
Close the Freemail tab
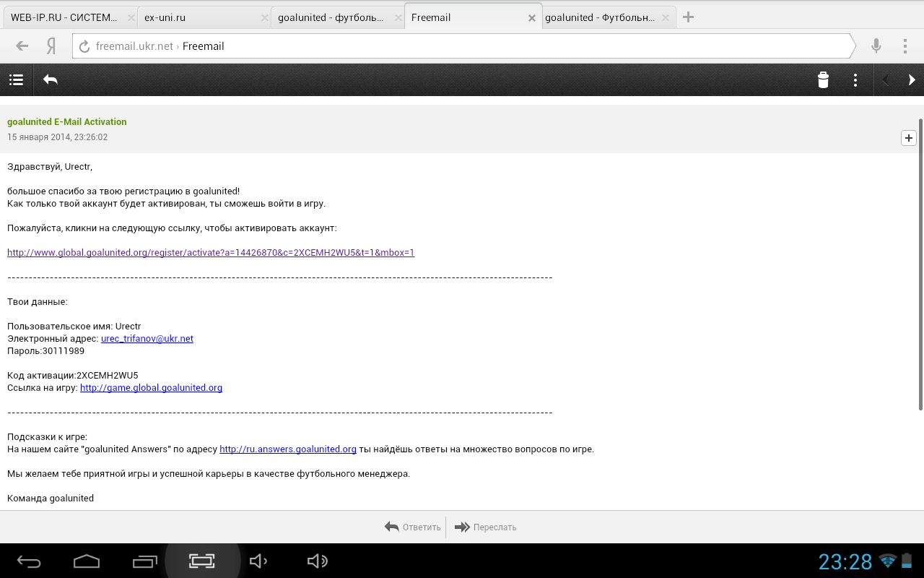pos(532,18)
